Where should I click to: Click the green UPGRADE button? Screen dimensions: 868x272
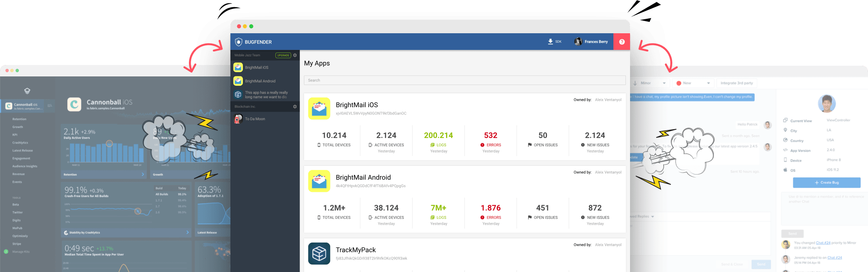[283, 55]
